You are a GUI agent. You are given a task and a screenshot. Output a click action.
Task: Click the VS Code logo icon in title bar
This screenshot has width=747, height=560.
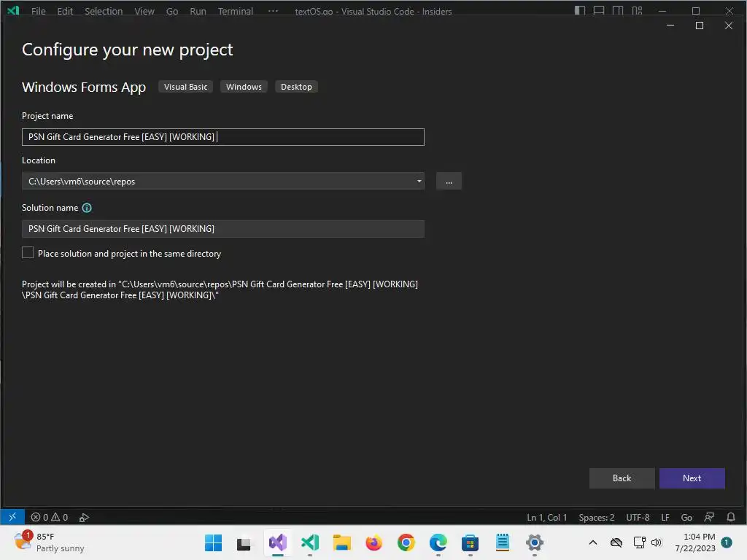(13, 10)
